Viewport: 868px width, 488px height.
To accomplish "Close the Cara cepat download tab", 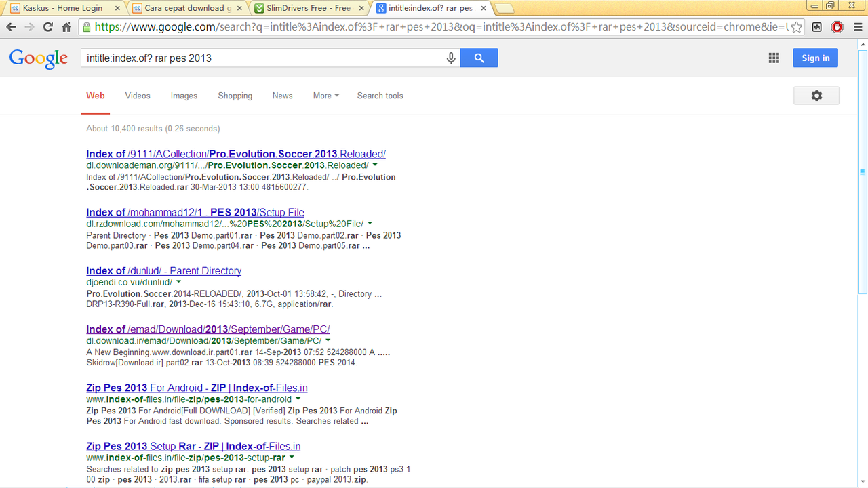I will click(239, 8).
